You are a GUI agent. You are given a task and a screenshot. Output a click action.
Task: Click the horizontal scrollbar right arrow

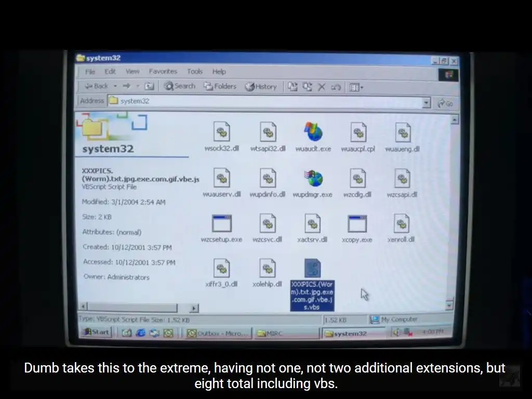(193, 309)
